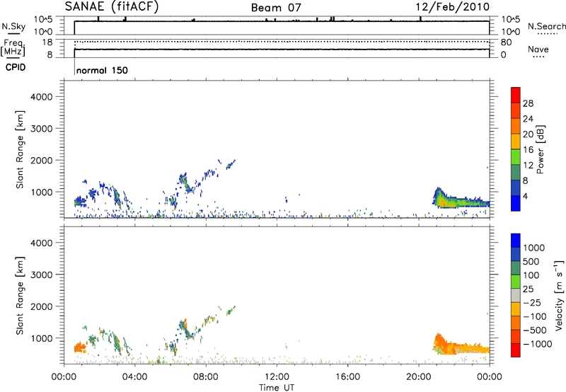Pick the bright blue top Velocity colorbar segment
Screen dimensions: 566x392
(516, 241)
